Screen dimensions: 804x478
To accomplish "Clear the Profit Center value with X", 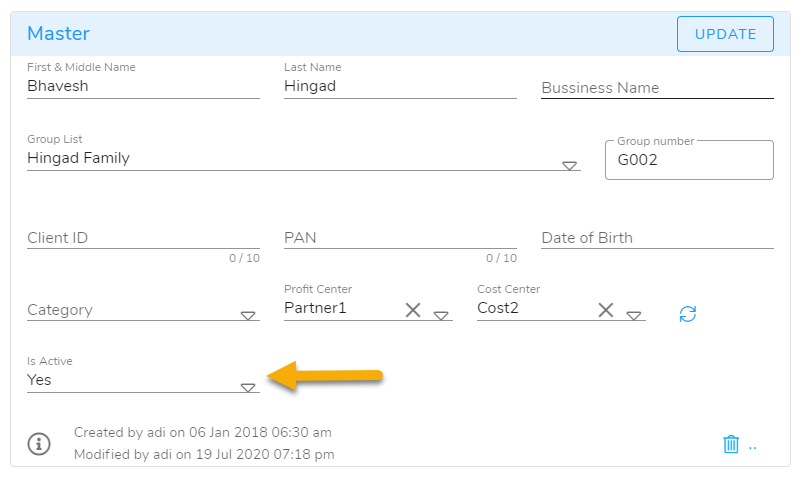I will pos(412,310).
